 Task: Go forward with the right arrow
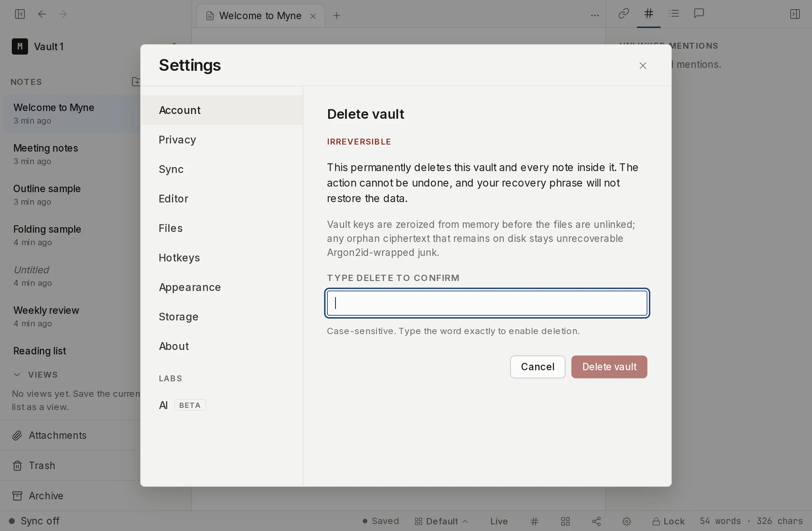coord(63,14)
